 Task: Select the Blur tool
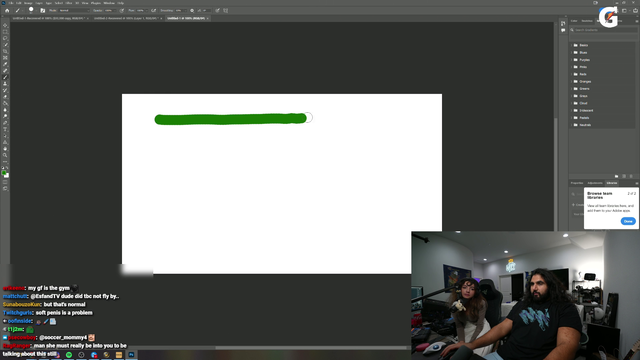pos(5,110)
